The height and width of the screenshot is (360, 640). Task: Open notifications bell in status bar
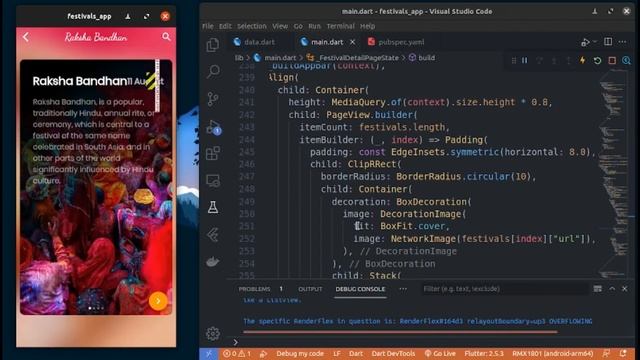pos(623,353)
